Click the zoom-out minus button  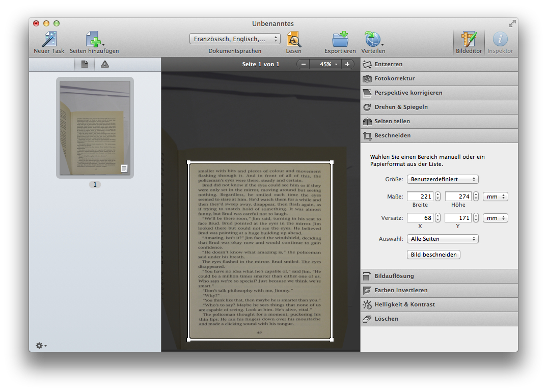click(304, 64)
